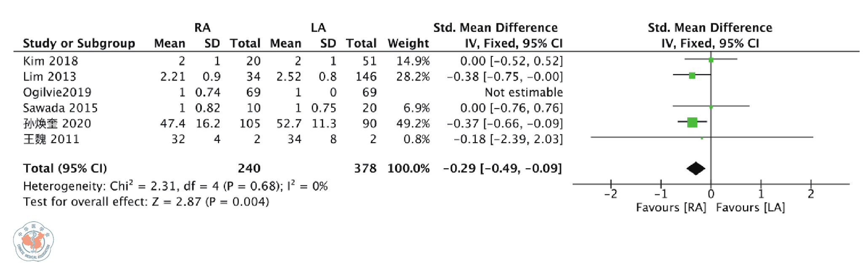Click the green square marker for Lim 2013
The height and width of the screenshot is (268, 868).
(692, 76)
